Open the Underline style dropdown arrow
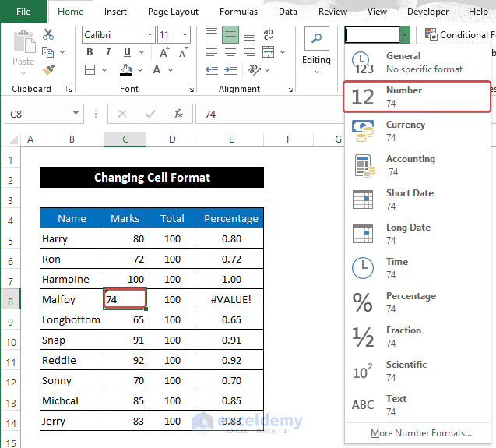Image resolution: width=496 pixels, height=448 pixels. pos(142,52)
